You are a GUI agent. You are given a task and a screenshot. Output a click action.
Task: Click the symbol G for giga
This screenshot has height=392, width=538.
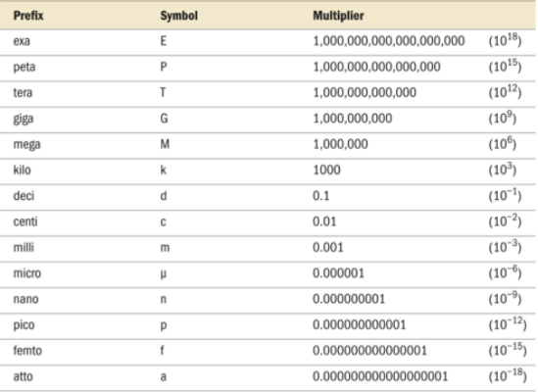(164, 119)
